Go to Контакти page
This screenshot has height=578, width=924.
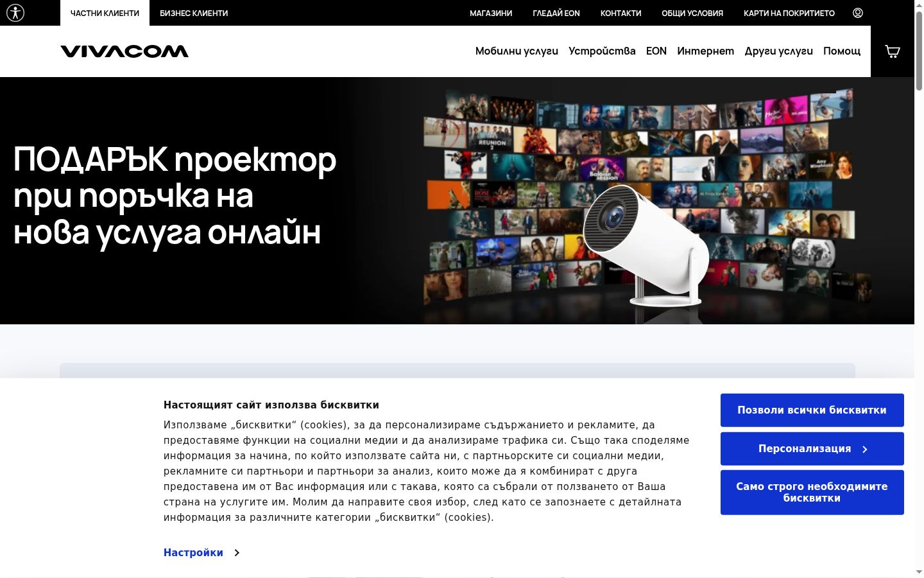click(x=620, y=13)
